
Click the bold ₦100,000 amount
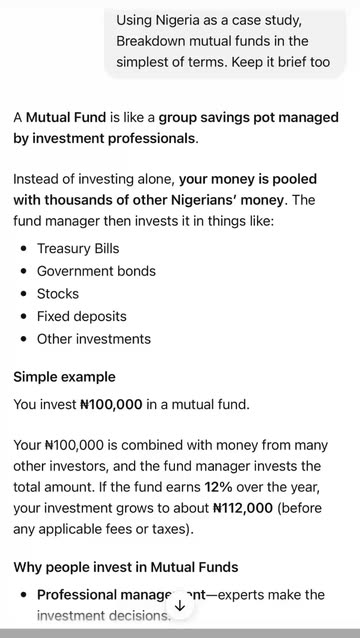(111, 404)
